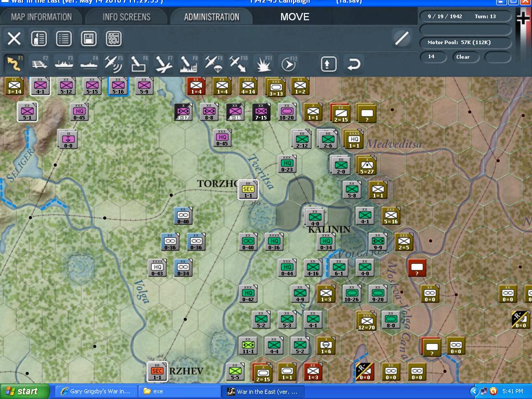Select the blue 0-40 motorized unit counter
532x399 pixels.
coord(183,216)
